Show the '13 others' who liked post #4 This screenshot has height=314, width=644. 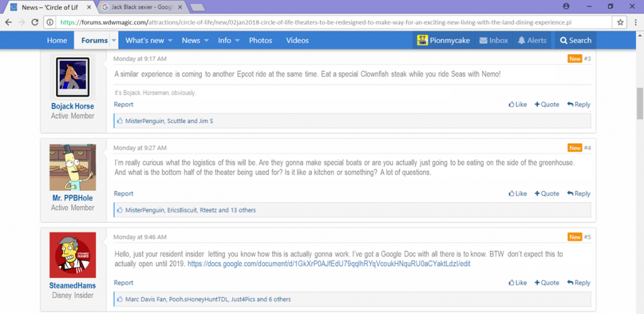pos(243,210)
